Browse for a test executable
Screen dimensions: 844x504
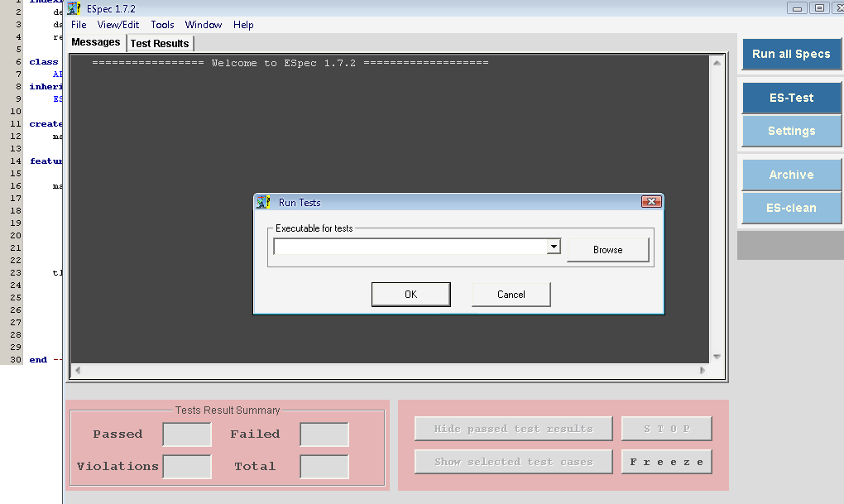607,250
